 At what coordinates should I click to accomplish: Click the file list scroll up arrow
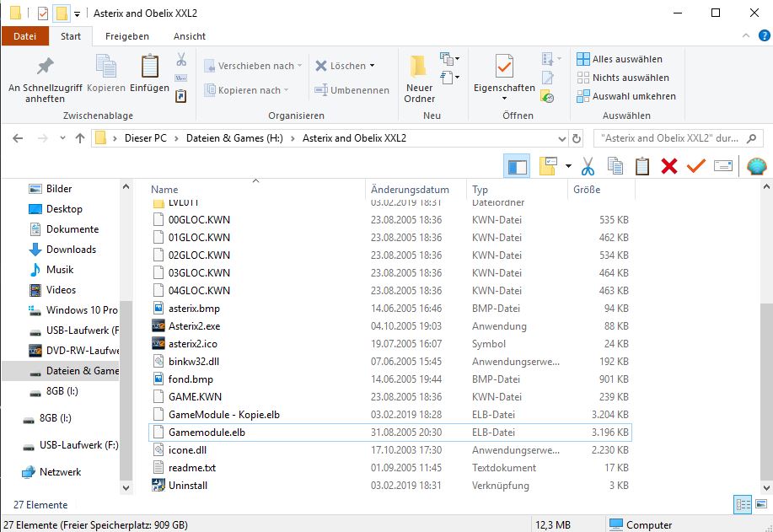766,187
